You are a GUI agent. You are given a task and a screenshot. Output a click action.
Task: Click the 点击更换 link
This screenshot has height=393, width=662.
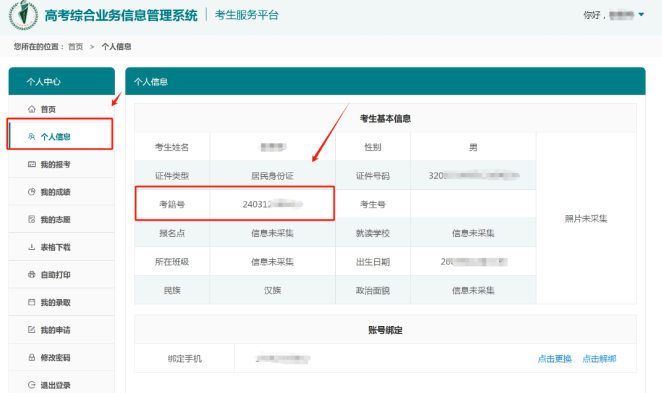tap(554, 359)
